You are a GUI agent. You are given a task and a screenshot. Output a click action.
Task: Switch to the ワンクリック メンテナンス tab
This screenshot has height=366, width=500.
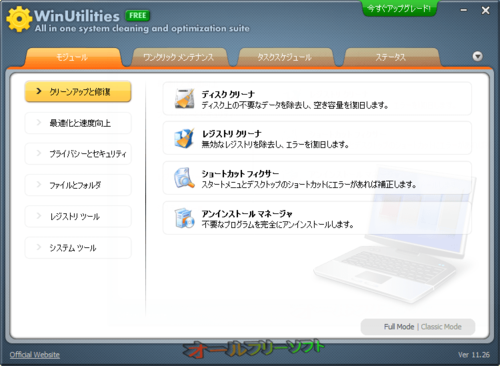179,57
